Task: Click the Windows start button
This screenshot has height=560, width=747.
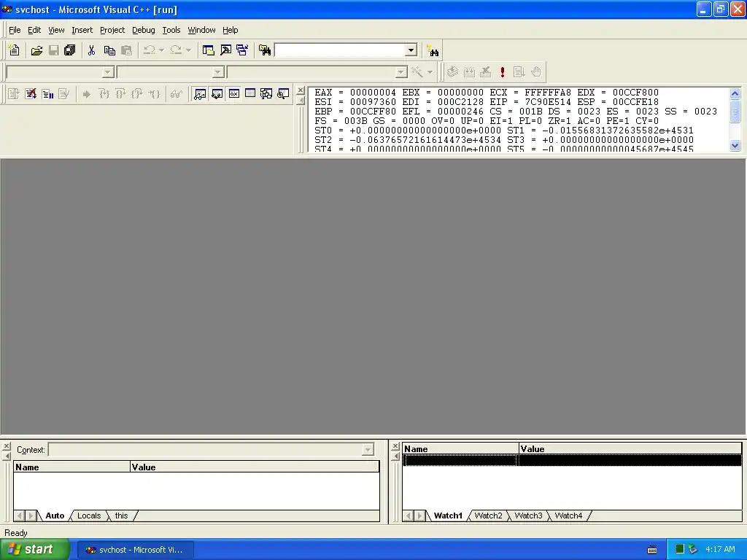Action: coord(34,550)
